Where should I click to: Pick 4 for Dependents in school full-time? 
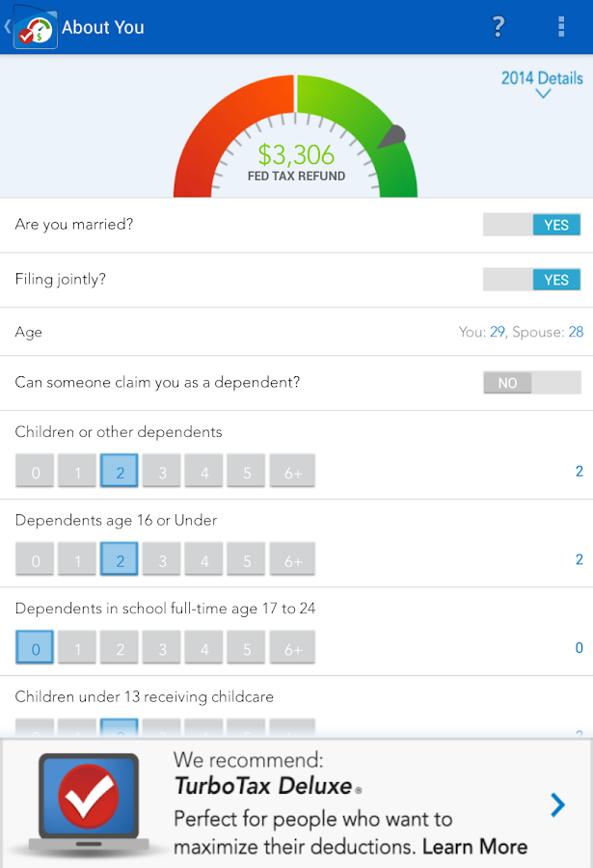pos(204,649)
